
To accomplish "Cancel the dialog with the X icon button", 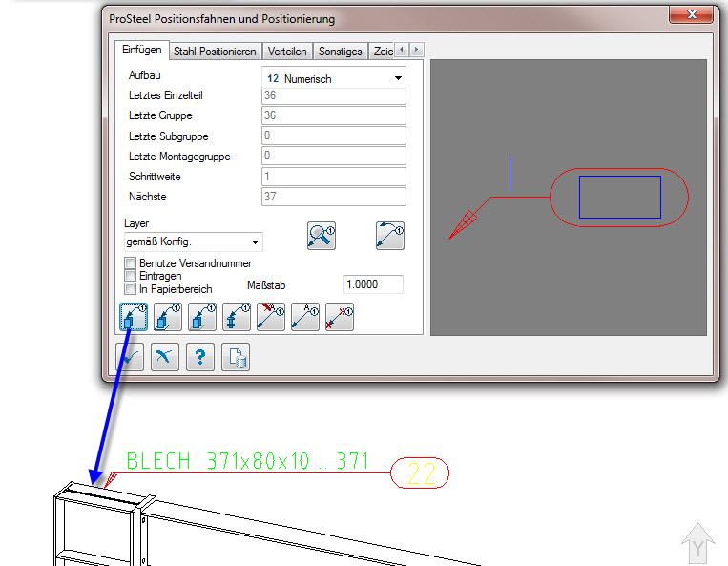I will (x=165, y=357).
